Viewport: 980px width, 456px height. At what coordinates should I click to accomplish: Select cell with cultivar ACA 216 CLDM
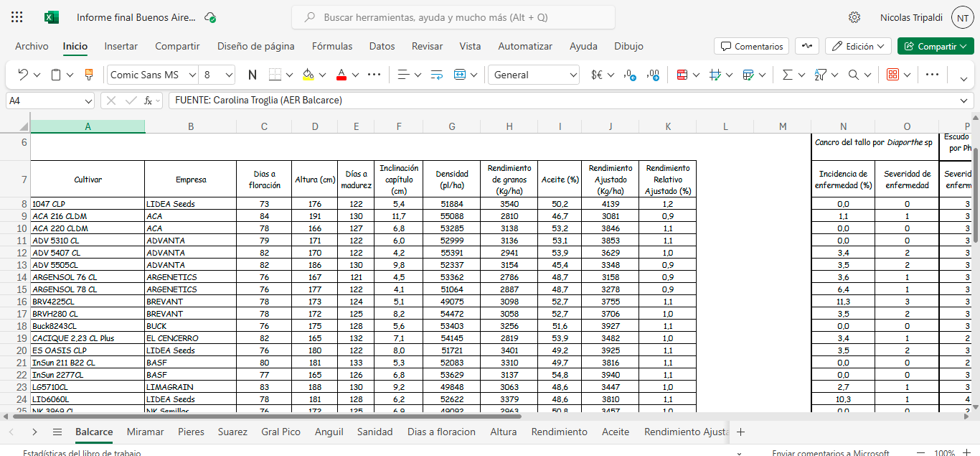coord(88,216)
